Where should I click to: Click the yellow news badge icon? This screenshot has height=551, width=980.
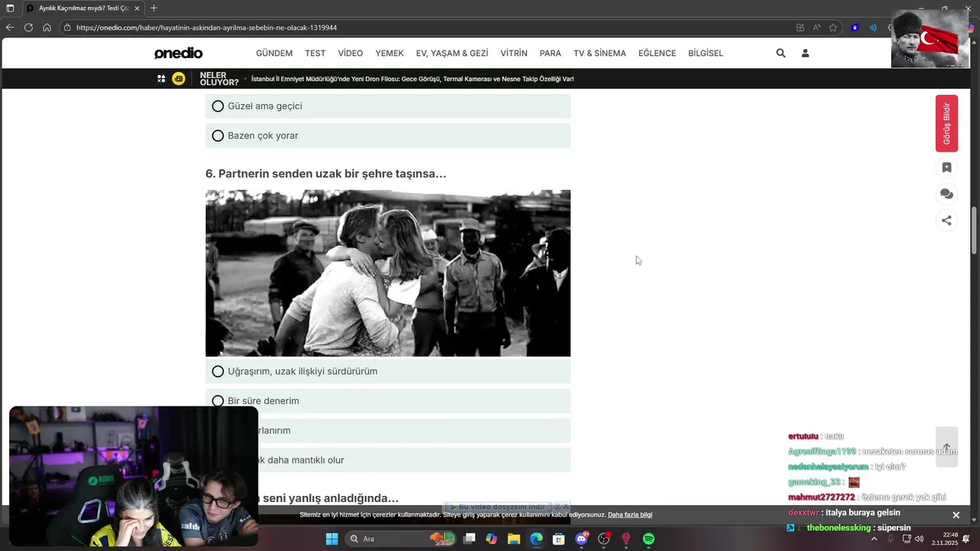tap(178, 79)
